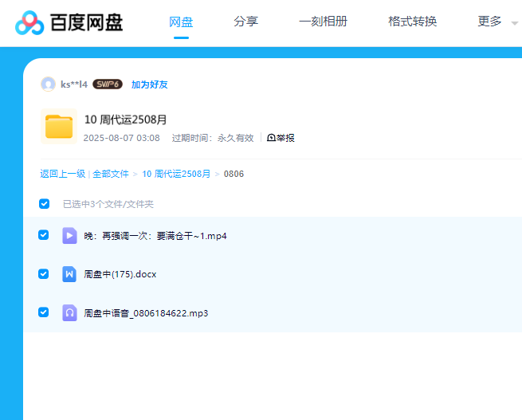Open the 一刻相册 tab
This screenshot has height=420, width=522.
[323, 22]
